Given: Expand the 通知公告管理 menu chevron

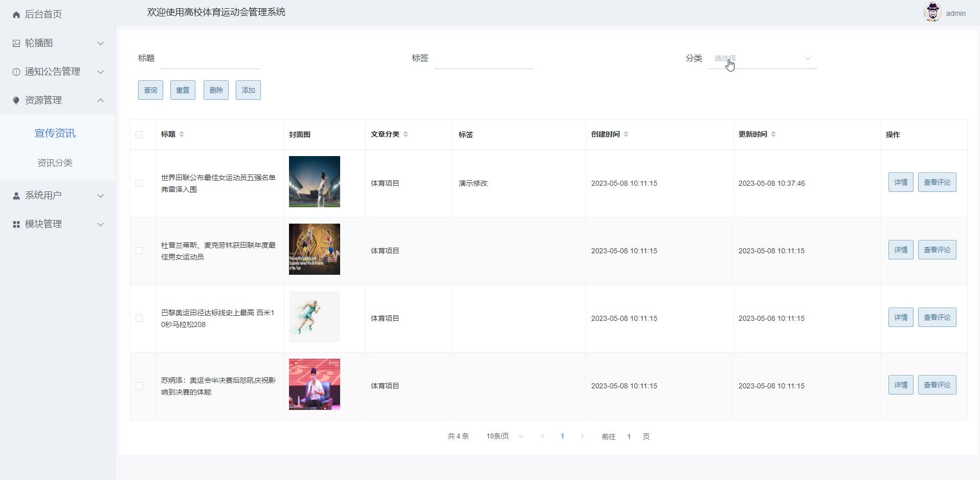Looking at the screenshot, I should [101, 72].
